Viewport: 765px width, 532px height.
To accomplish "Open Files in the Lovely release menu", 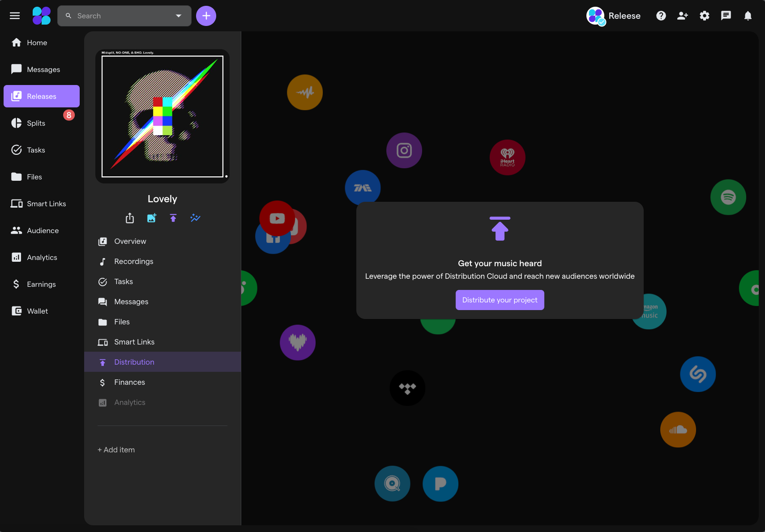I will pos(162,322).
